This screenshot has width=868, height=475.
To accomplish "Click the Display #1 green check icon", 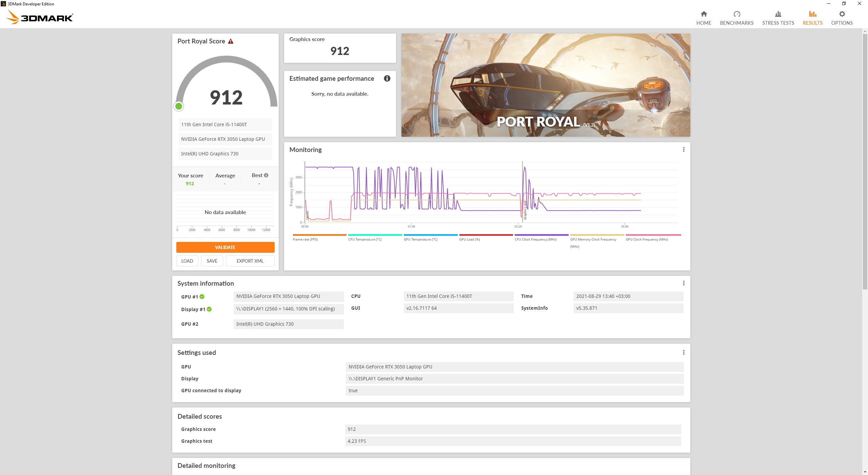I will tap(209, 309).
